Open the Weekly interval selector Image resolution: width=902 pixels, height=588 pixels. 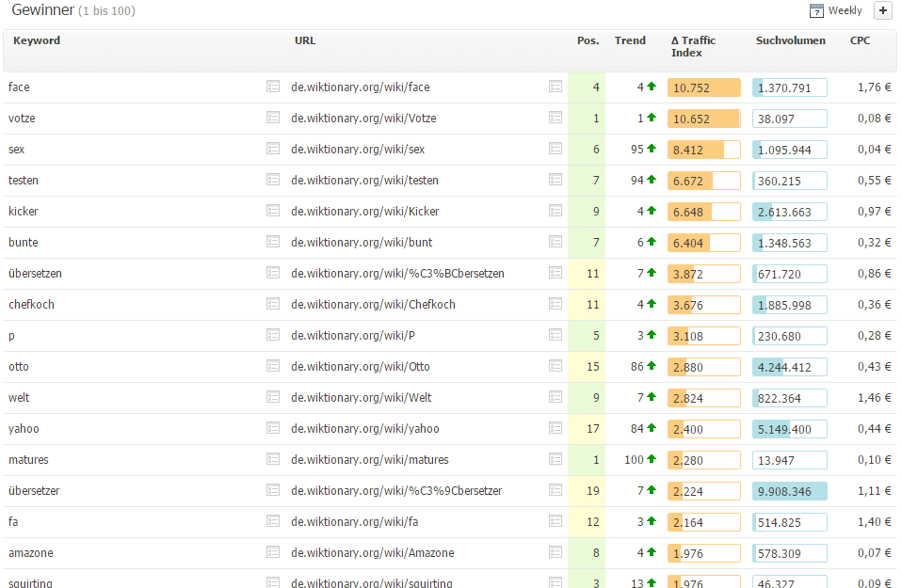tap(845, 11)
